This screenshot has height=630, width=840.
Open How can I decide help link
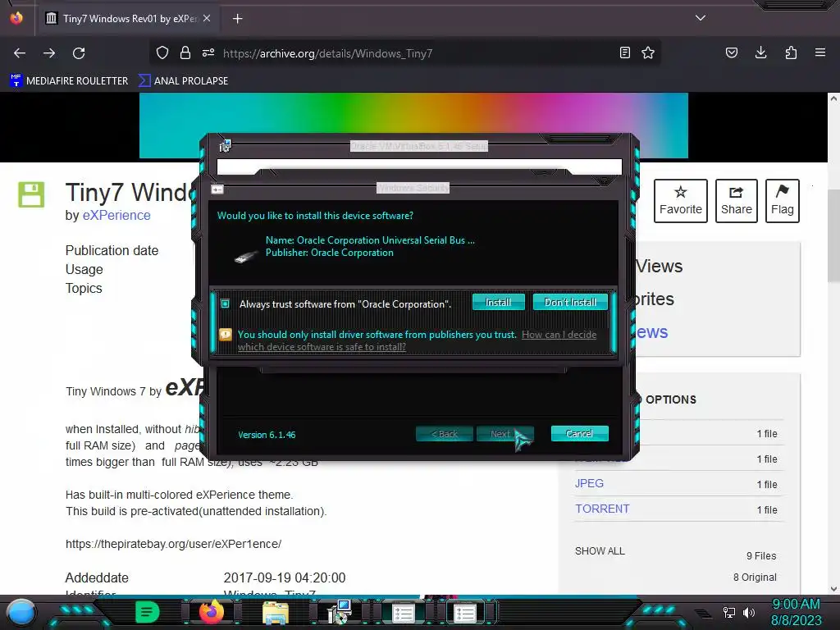418,340
